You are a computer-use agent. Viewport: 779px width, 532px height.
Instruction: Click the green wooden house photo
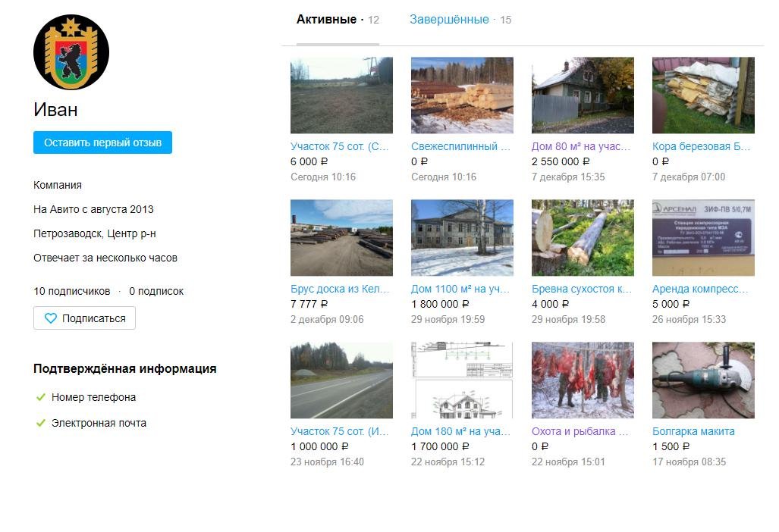[x=583, y=95]
